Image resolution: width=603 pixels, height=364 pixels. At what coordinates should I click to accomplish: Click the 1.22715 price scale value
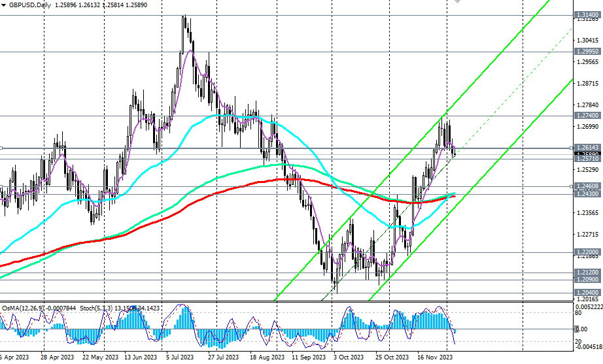[x=587, y=234]
